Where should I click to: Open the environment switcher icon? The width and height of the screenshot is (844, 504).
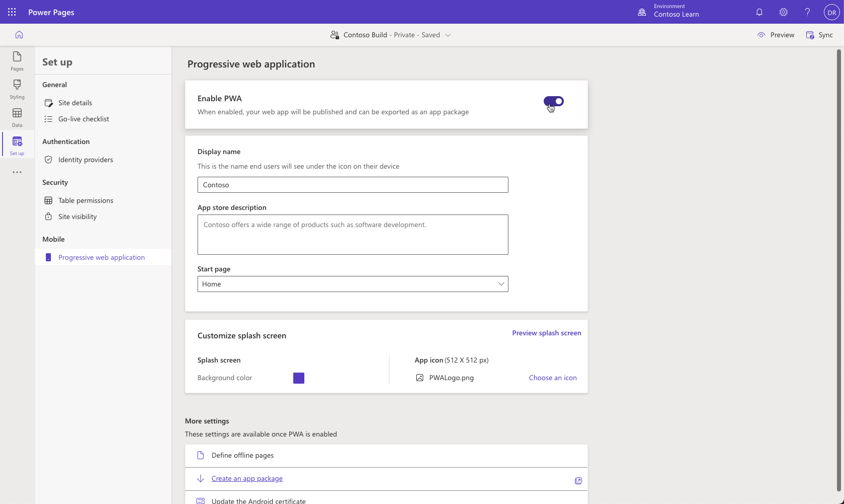point(641,12)
